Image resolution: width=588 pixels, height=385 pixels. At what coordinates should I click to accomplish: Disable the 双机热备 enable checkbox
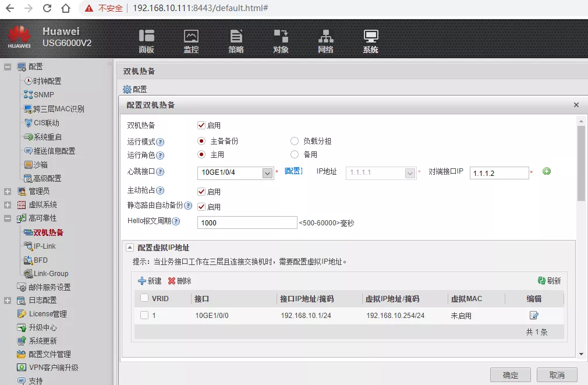pyautogui.click(x=201, y=125)
